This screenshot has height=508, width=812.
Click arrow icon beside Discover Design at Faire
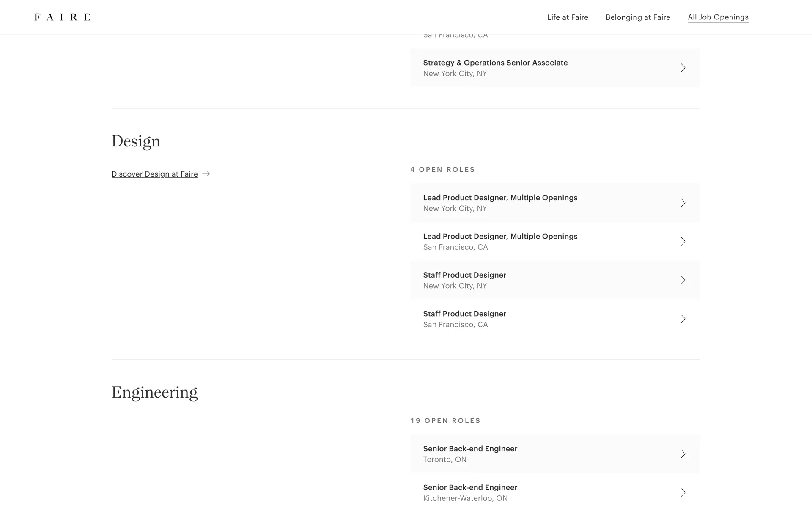pyautogui.click(x=206, y=174)
